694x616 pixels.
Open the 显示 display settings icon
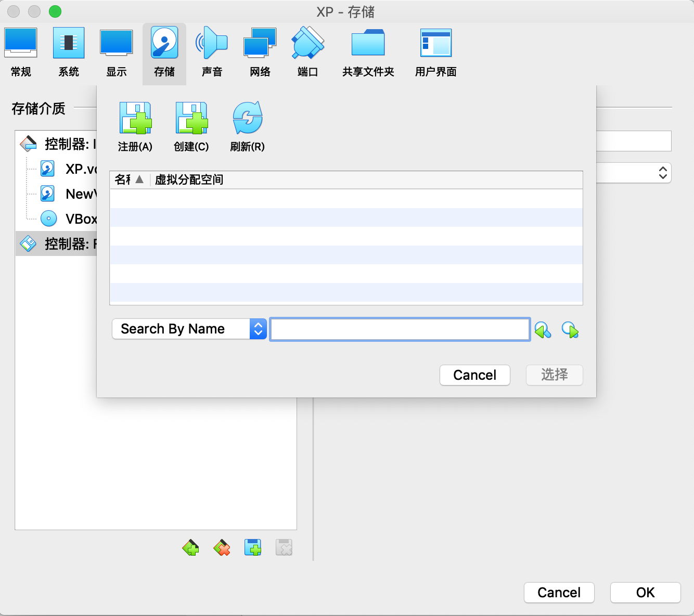117,53
